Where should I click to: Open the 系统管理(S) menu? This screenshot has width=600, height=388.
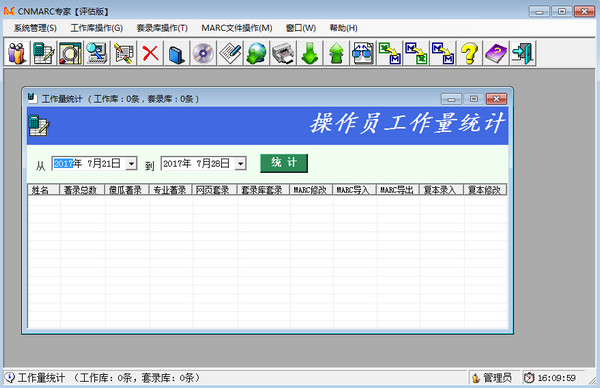[35, 28]
